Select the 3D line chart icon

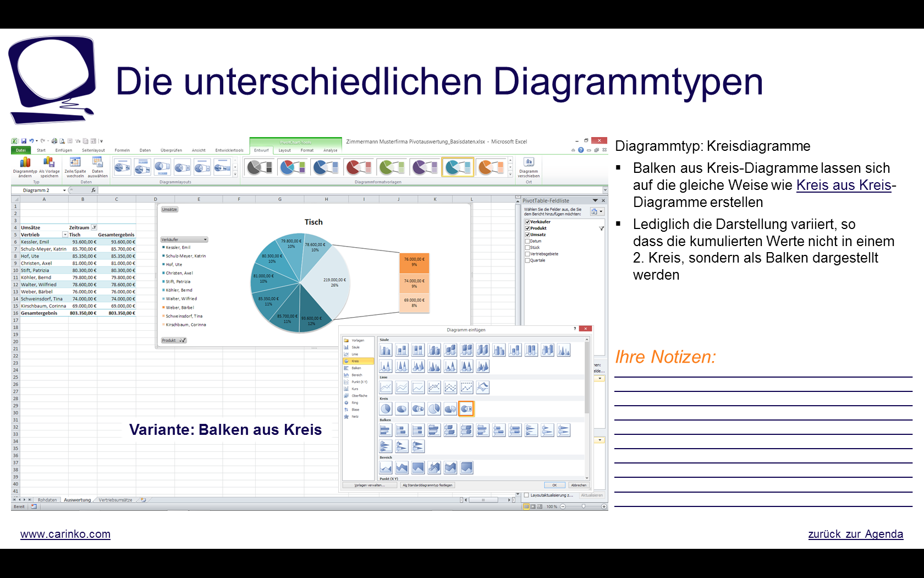pyautogui.click(x=482, y=388)
